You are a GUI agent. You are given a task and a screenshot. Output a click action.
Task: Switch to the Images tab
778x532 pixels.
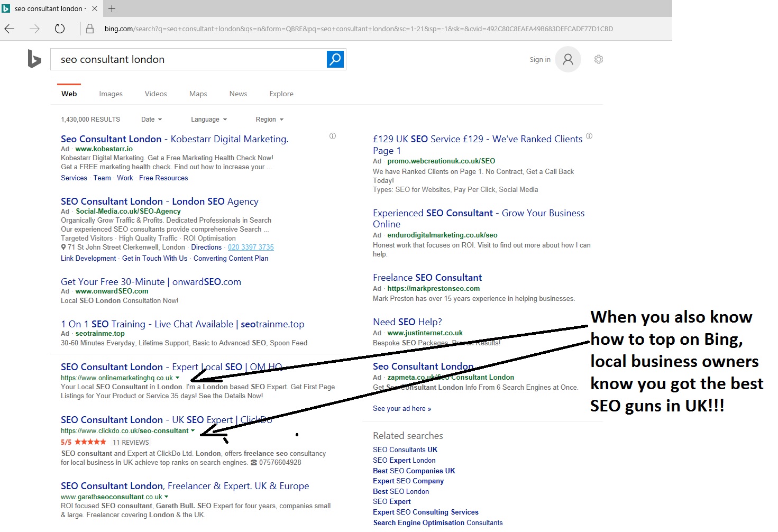click(111, 94)
